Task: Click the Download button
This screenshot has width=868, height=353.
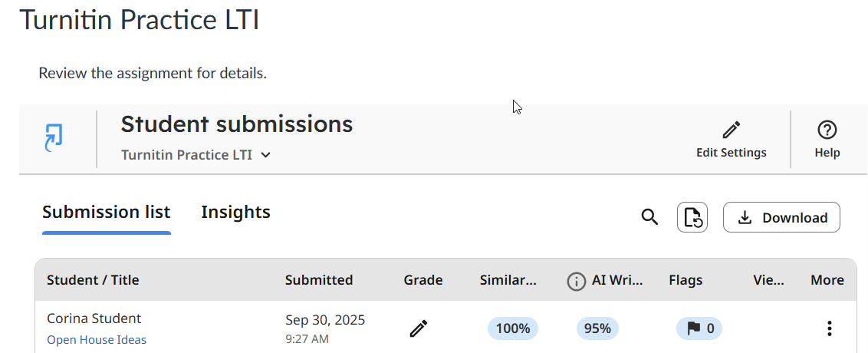Action: click(781, 217)
